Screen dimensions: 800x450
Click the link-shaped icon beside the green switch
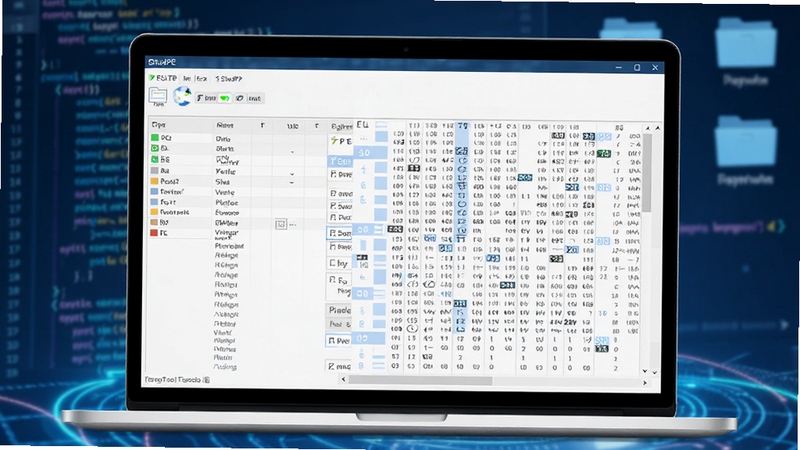tap(239, 98)
